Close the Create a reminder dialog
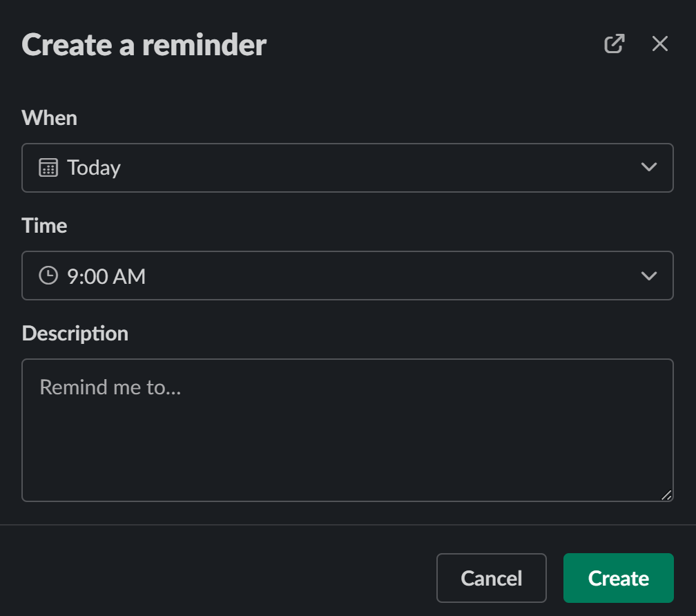Image resolution: width=696 pixels, height=616 pixels. coord(660,44)
